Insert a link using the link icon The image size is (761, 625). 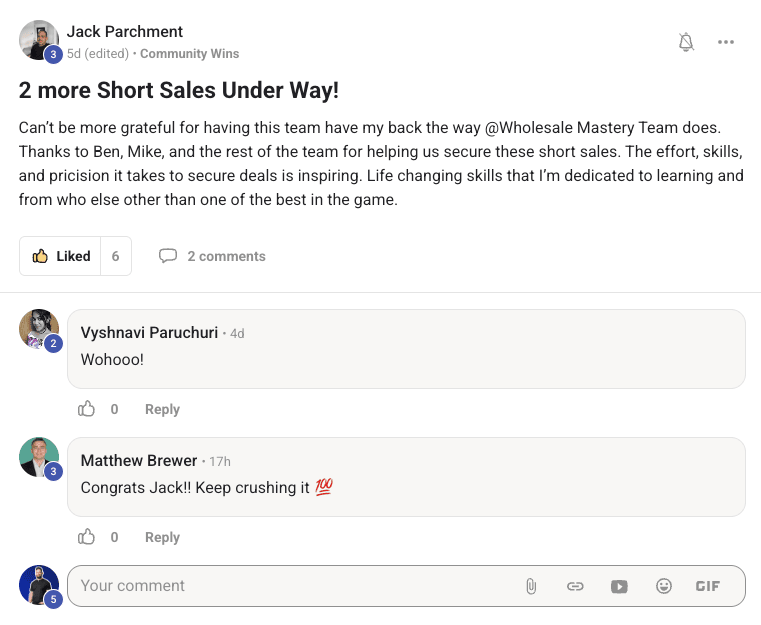click(x=575, y=586)
